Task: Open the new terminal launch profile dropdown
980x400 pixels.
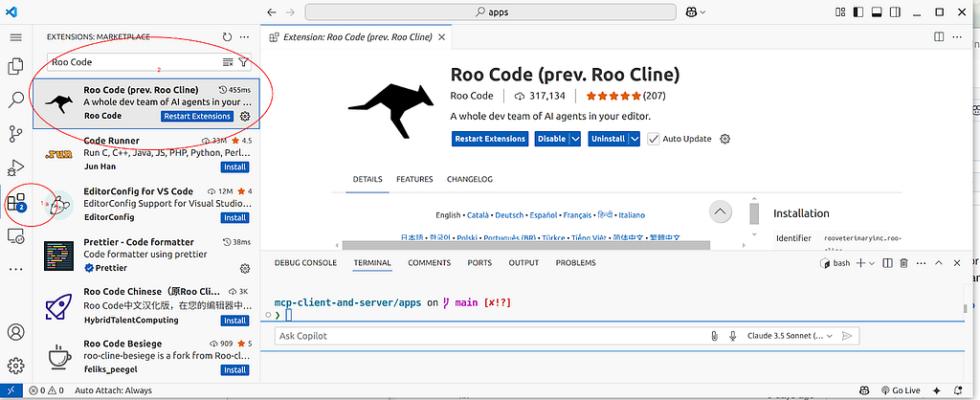Action: (871, 263)
